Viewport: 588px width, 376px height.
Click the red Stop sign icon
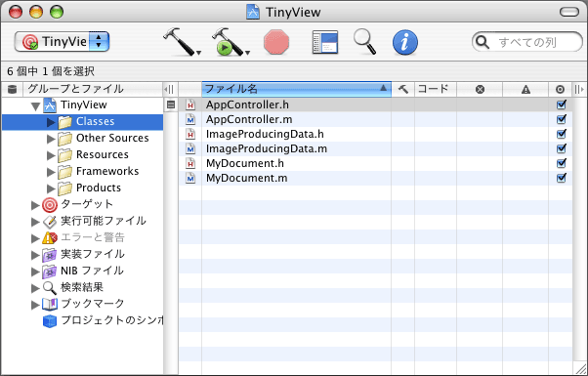(x=276, y=42)
